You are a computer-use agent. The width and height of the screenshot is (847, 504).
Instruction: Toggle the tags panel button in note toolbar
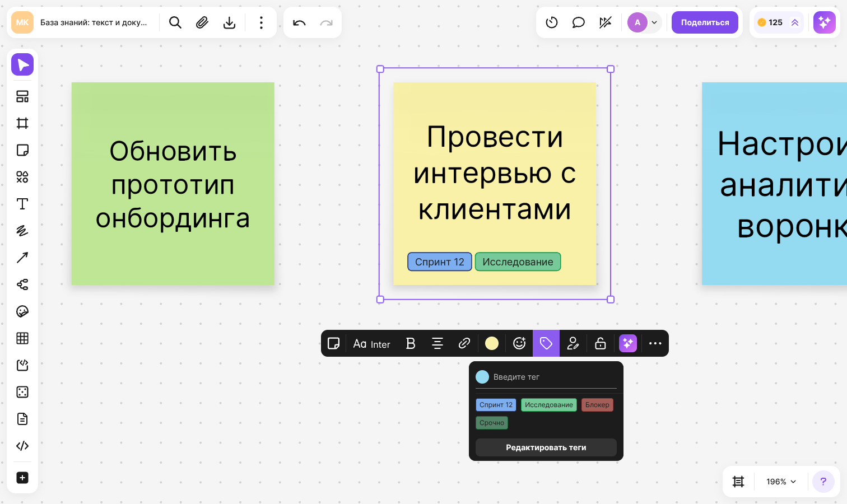pyautogui.click(x=546, y=343)
